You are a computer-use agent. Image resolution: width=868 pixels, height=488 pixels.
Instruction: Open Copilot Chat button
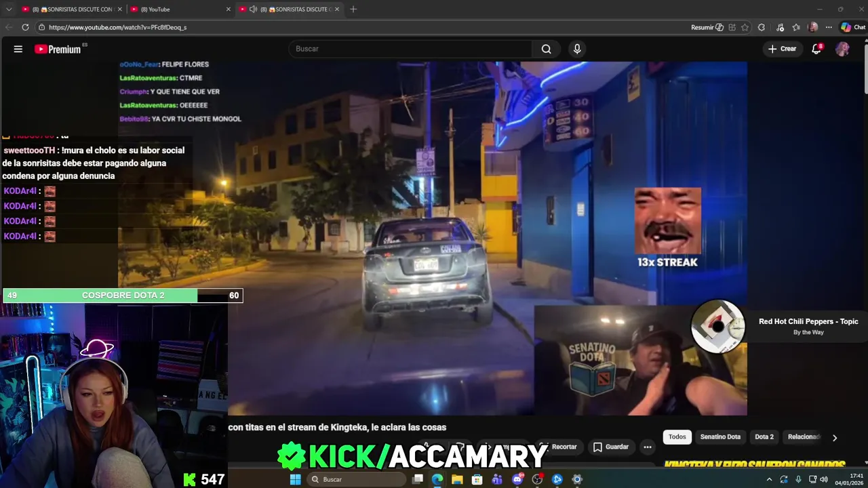tap(853, 27)
